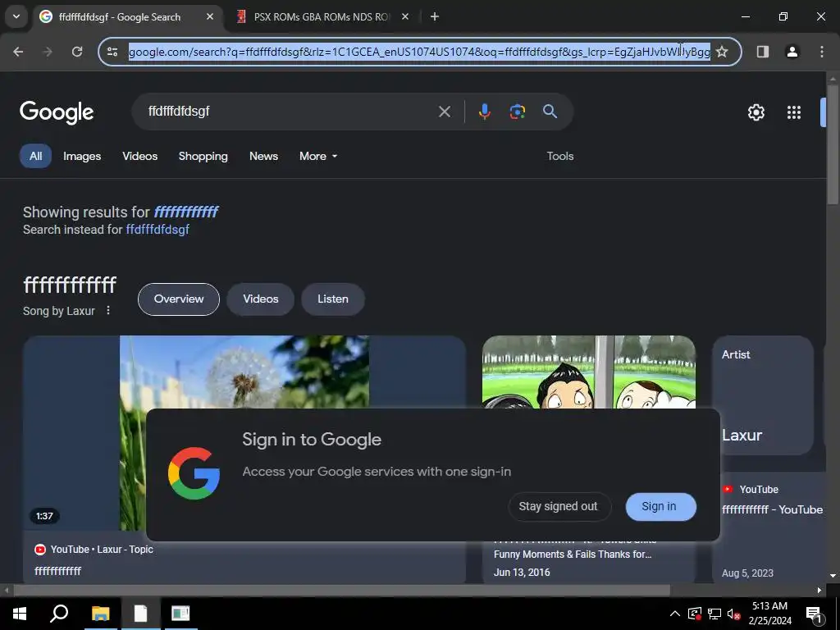
Task: Open a new browser tab
Action: click(x=435, y=16)
